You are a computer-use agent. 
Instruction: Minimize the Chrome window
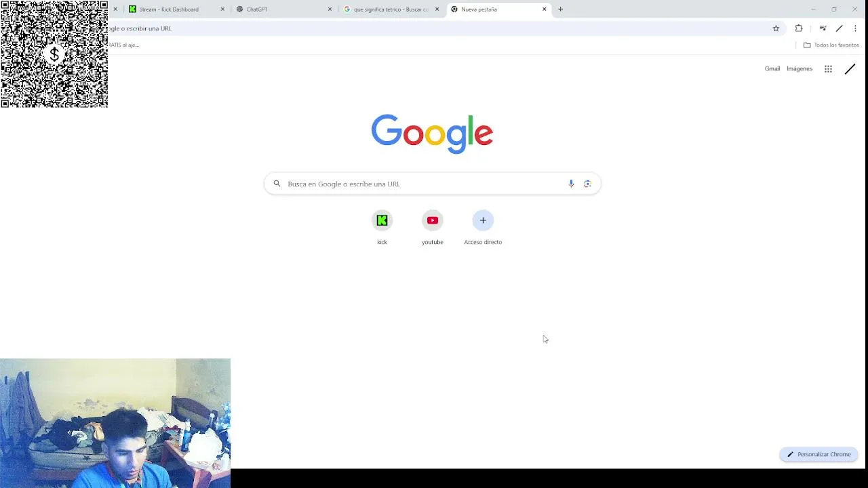(813, 9)
